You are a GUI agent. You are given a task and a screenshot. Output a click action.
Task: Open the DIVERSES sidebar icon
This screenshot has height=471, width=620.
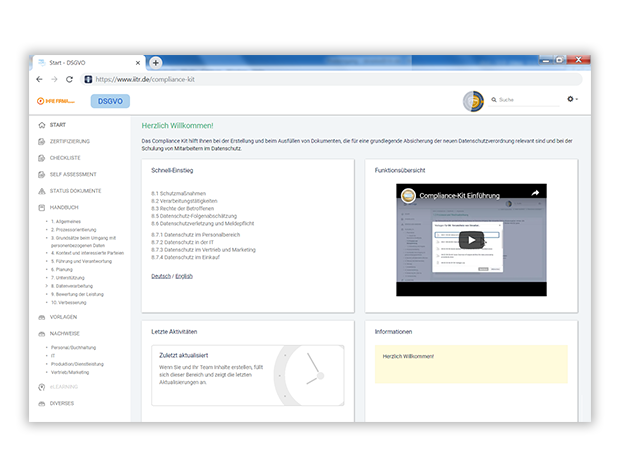(x=42, y=404)
